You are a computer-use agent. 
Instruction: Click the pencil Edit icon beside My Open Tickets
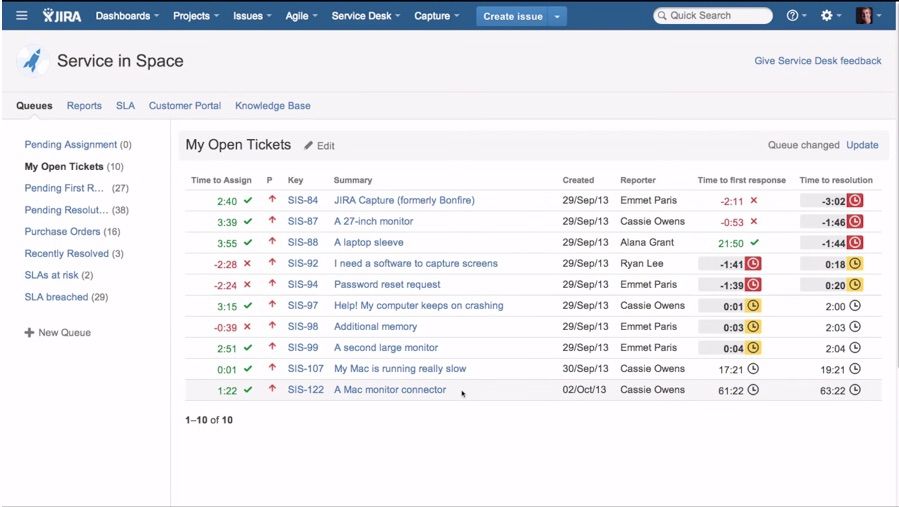pyautogui.click(x=308, y=145)
